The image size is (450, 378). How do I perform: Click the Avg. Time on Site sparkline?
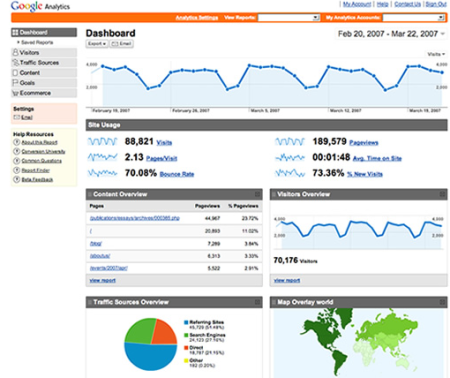(x=290, y=157)
